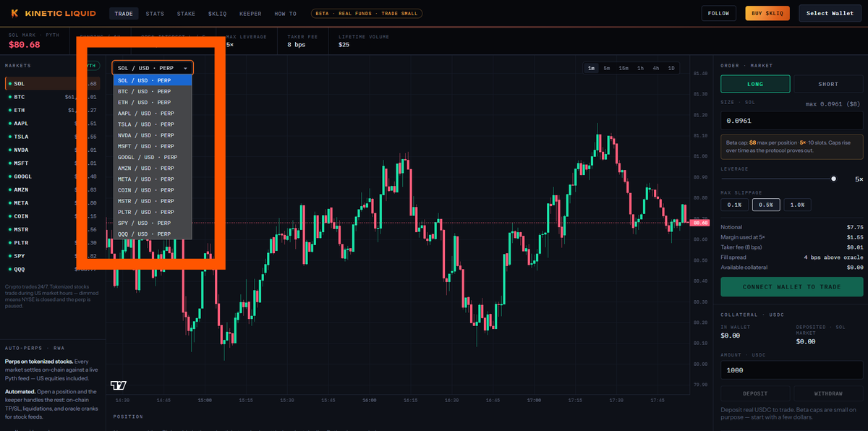Choose SPY / USD · PERP option

tap(153, 223)
